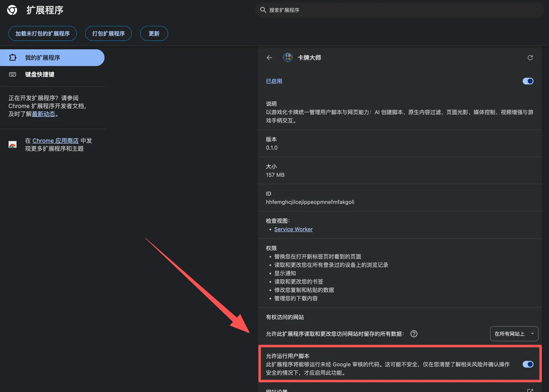Open the Service Worker inspect link
The height and width of the screenshot is (392, 549).
(x=293, y=229)
